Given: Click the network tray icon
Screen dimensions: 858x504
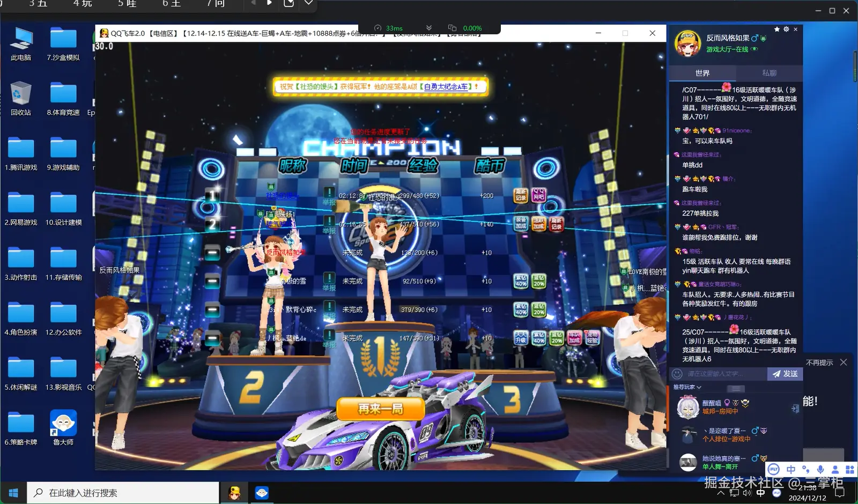Looking at the screenshot, I should pos(734,493).
